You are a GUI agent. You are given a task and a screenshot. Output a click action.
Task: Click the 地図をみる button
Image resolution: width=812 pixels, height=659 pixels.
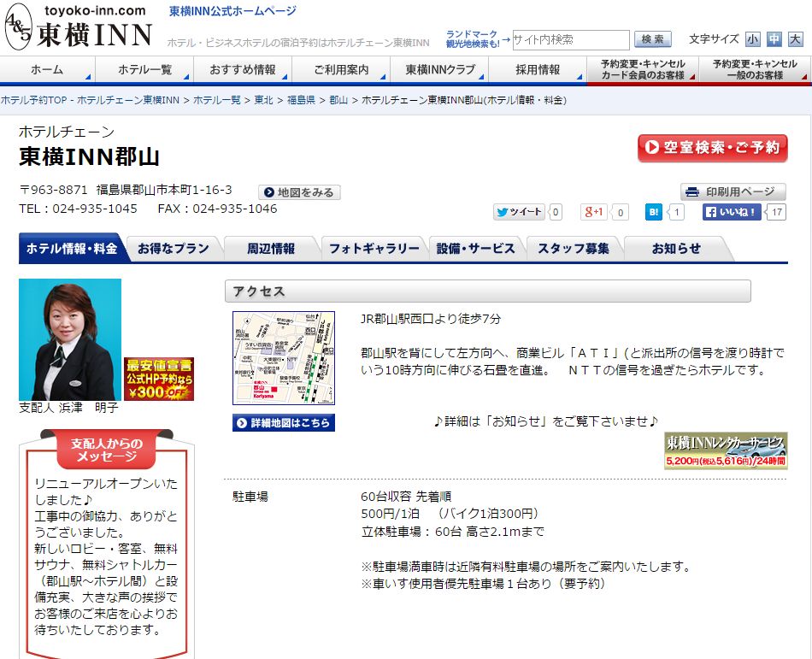[299, 192]
